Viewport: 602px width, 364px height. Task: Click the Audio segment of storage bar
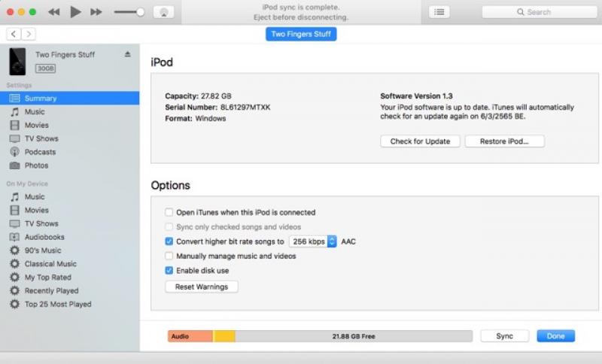click(x=190, y=336)
